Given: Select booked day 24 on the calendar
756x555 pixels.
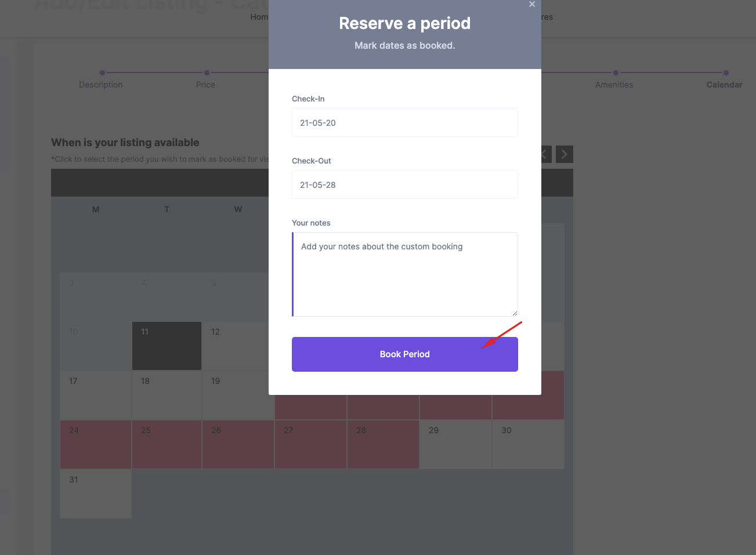Looking at the screenshot, I should pos(96,445).
